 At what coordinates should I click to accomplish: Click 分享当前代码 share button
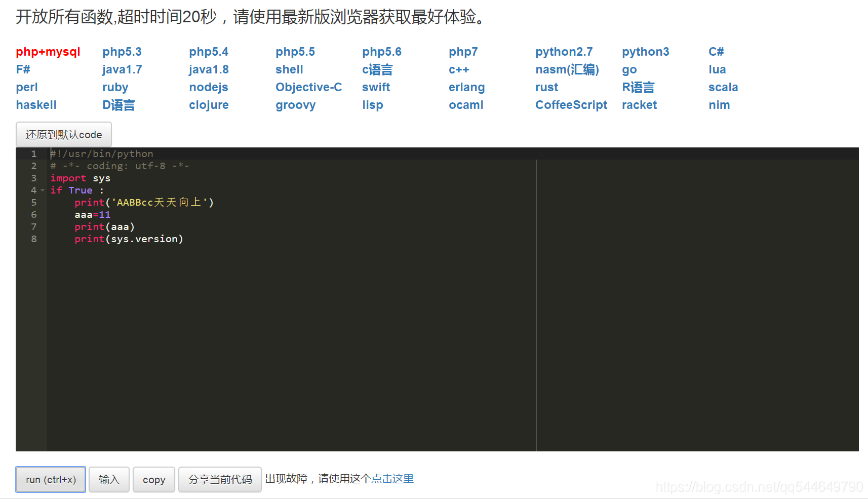click(x=220, y=479)
